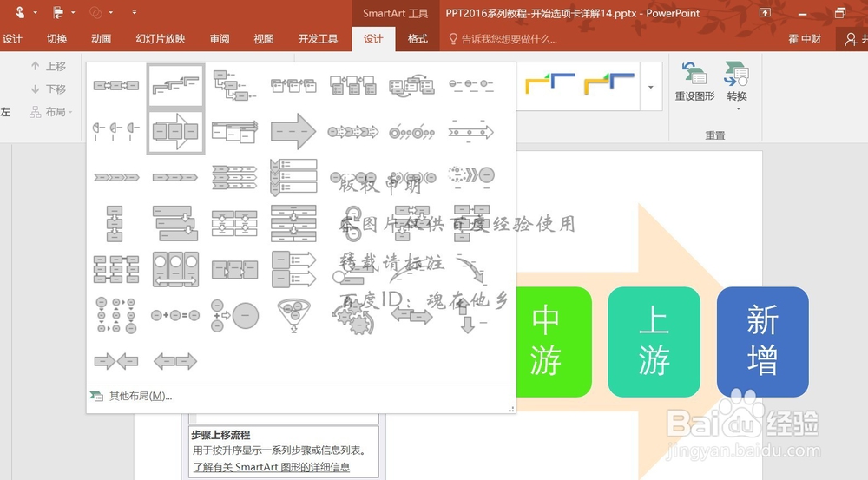Move shape up with 上移

click(x=48, y=66)
